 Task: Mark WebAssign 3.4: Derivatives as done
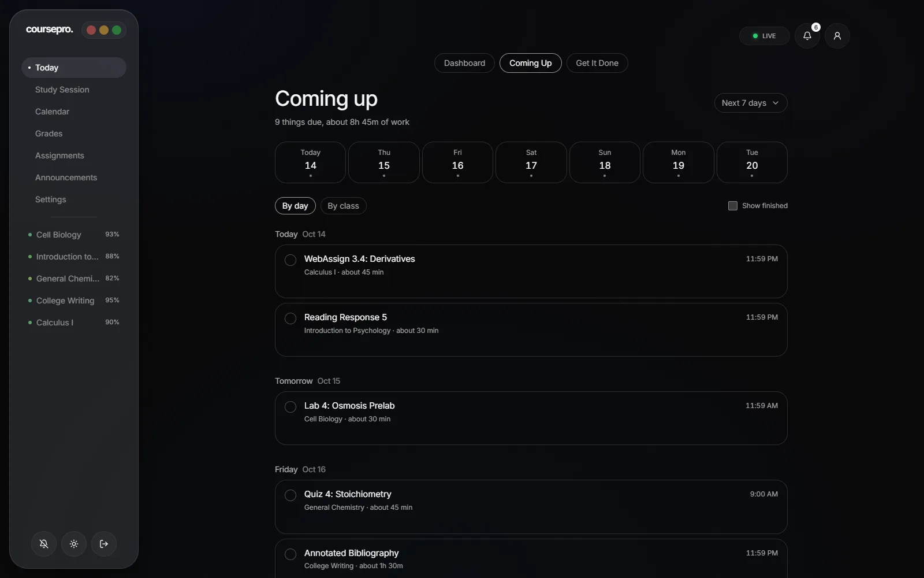coord(290,260)
